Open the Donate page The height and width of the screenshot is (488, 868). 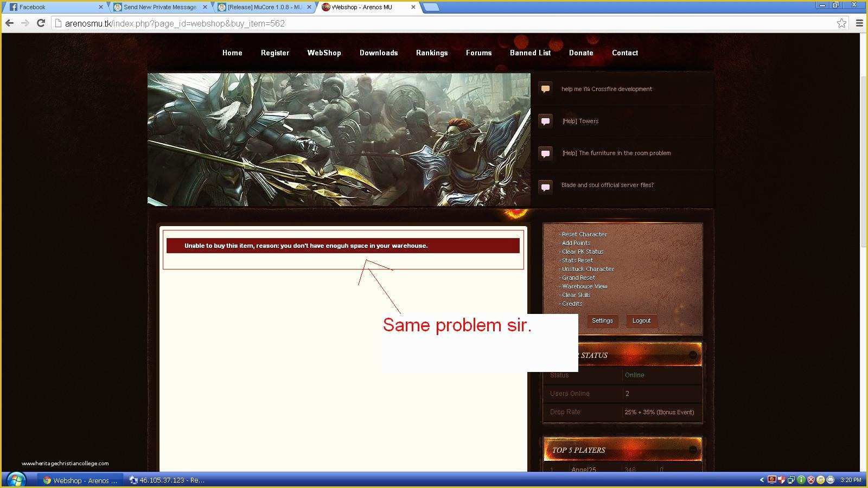[581, 53]
